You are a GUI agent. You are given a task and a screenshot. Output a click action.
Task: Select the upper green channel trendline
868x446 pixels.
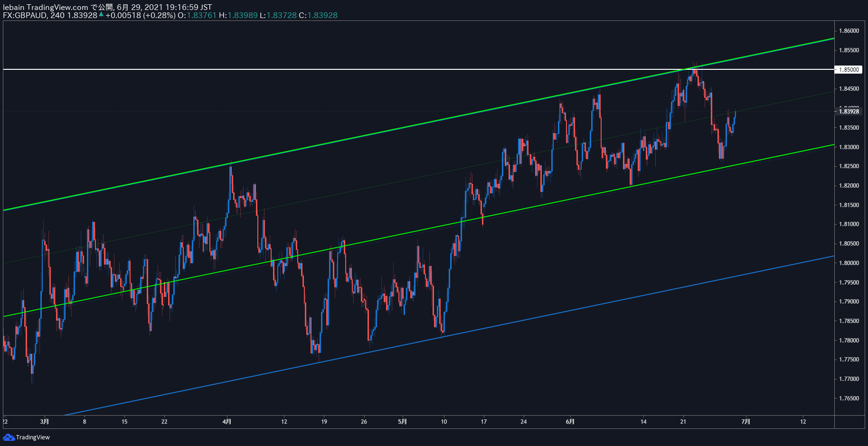(x=418, y=124)
